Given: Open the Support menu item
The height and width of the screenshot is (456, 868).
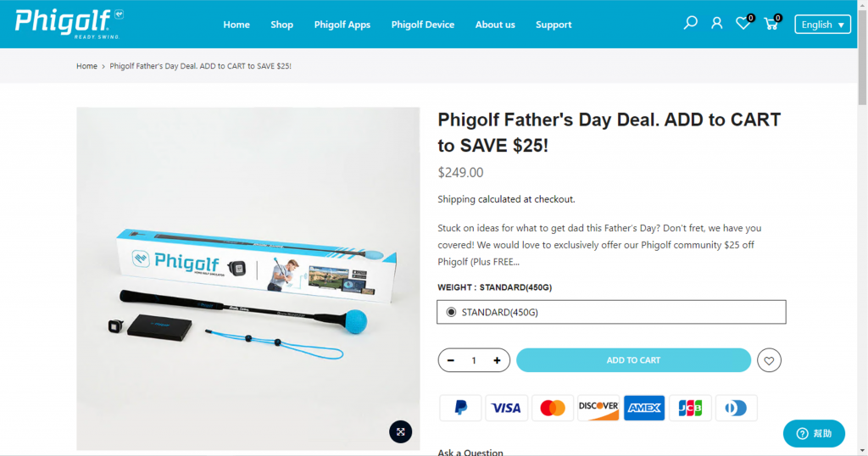Looking at the screenshot, I should pos(554,25).
